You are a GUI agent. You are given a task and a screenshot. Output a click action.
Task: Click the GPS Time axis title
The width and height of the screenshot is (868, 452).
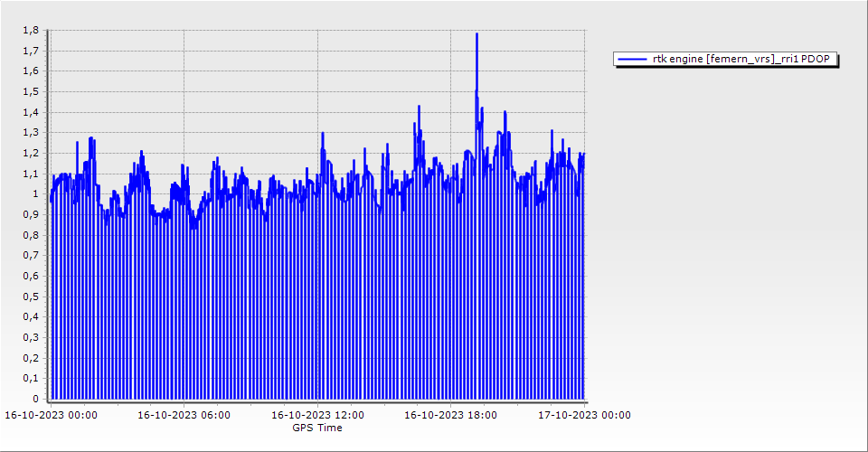point(316,428)
